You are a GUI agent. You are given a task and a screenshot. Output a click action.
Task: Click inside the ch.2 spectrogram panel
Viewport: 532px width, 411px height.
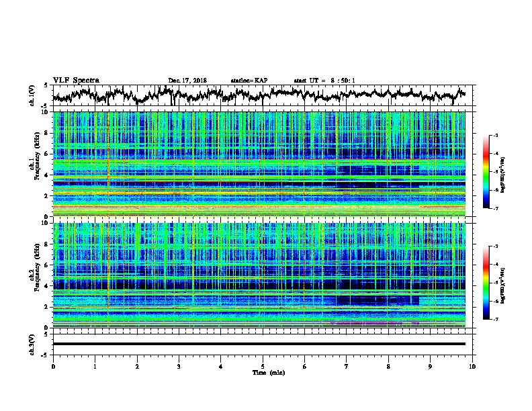click(x=259, y=275)
